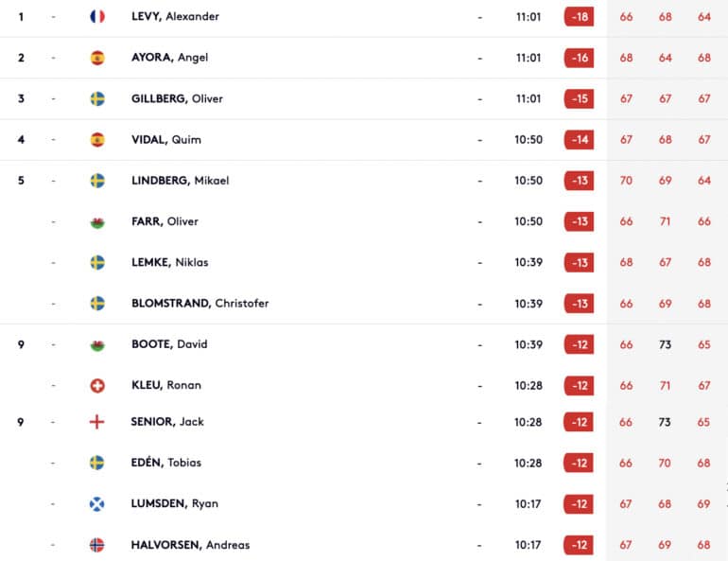The image size is (728, 561).
Task: Click EDÉN, Tobias player name
Action: tap(165, 463)
